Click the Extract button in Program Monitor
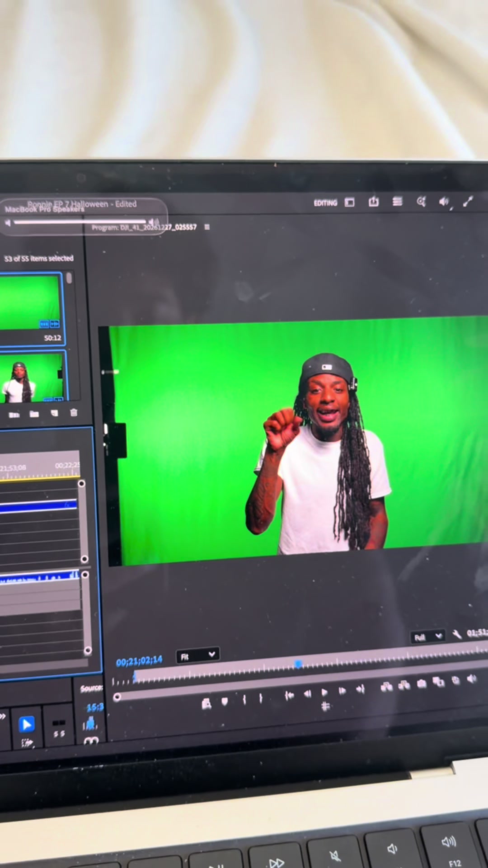 [404, 685]
